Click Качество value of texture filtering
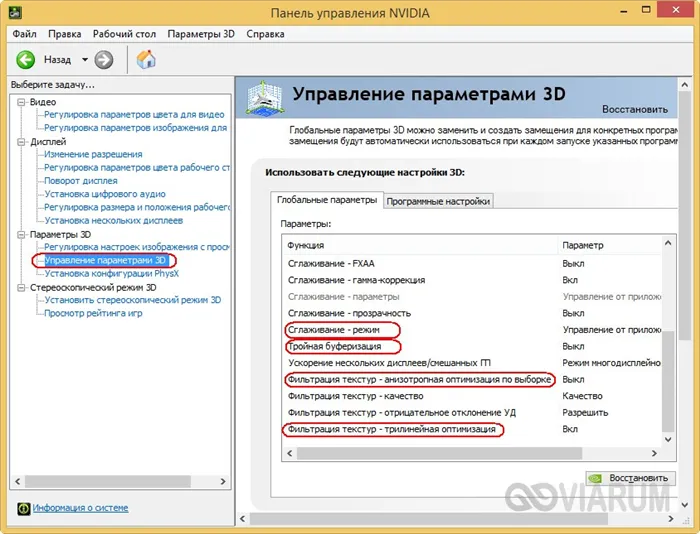This screenshot has height=534, width=700. tap(582, 396)
